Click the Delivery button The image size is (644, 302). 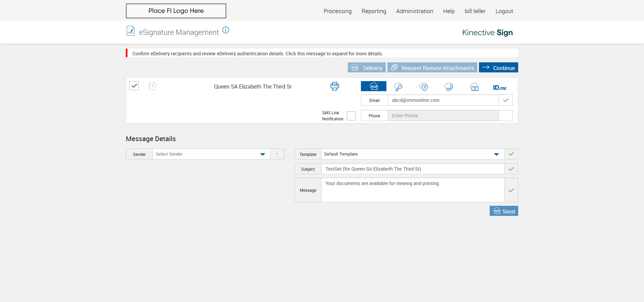point(367,67)
